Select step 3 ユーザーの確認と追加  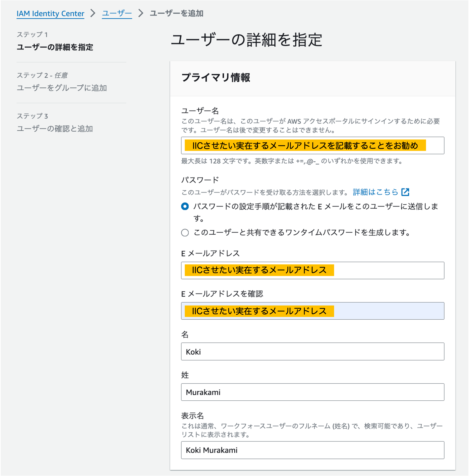pos(55,129)
